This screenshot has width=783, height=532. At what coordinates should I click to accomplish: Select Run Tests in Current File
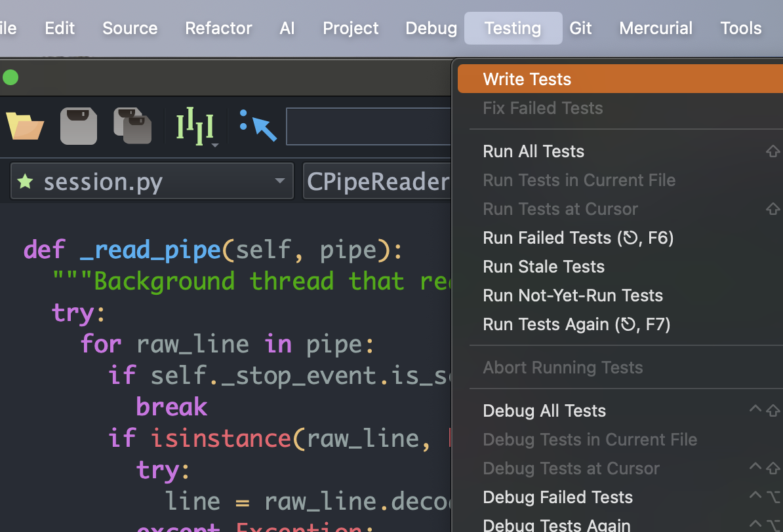point(620,180)
